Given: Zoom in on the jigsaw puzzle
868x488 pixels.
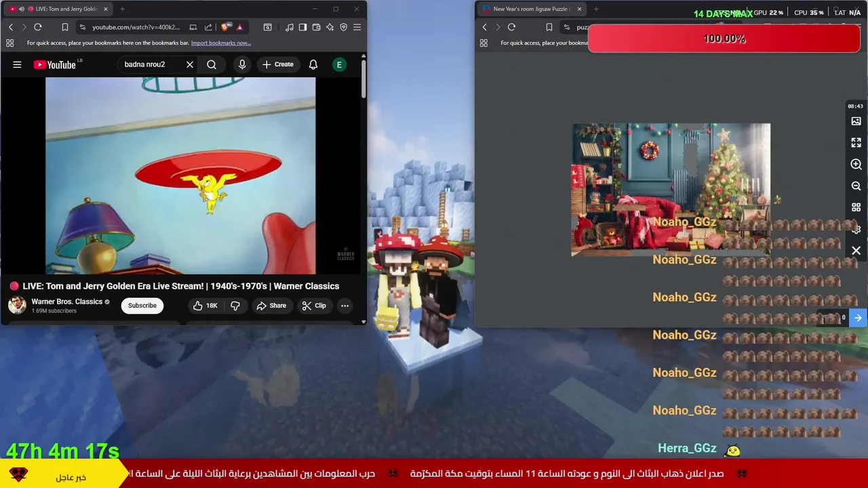Looking at the screenshot, I should pyautogui.click(x=856, y=164).
